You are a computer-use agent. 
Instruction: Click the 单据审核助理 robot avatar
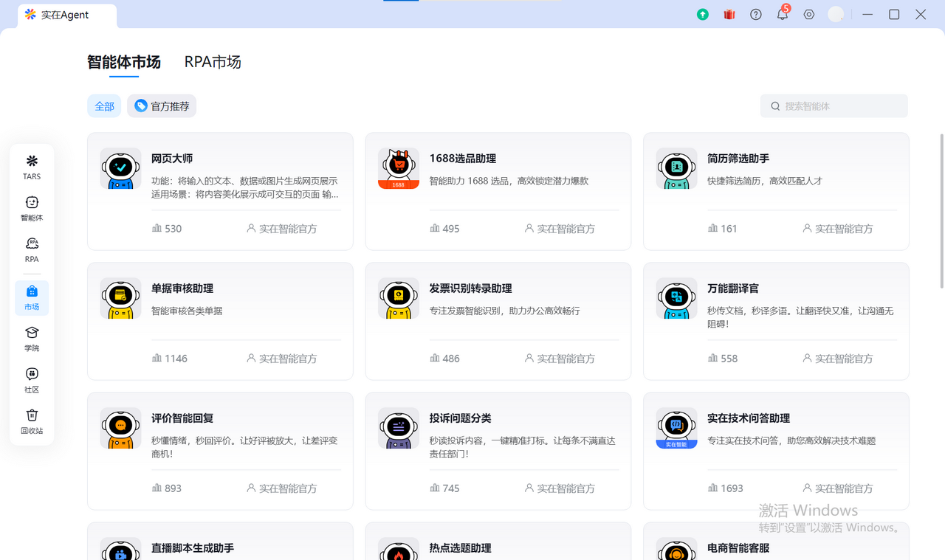click(x=120, y=298)
